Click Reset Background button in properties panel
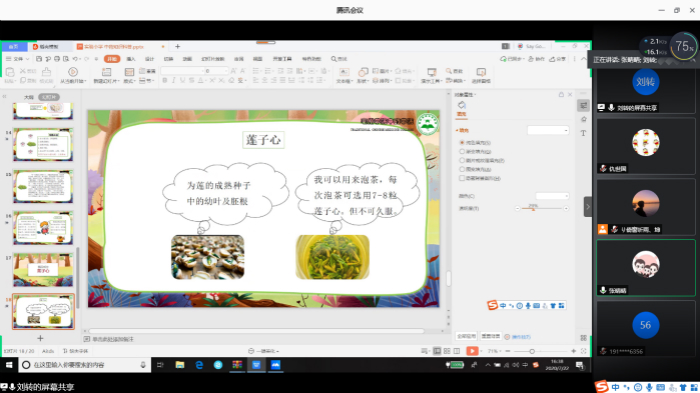700x393 pixels. coord(490,336)
